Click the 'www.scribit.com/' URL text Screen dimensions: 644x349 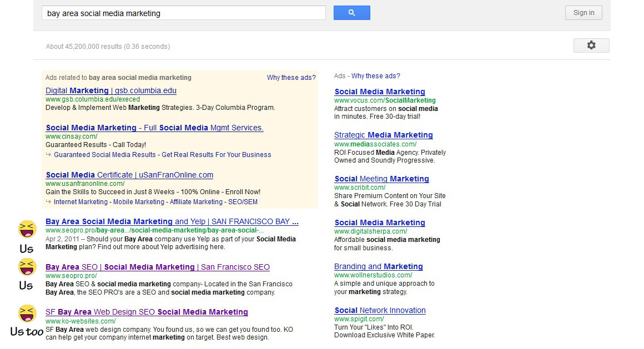tap(360, 188)
